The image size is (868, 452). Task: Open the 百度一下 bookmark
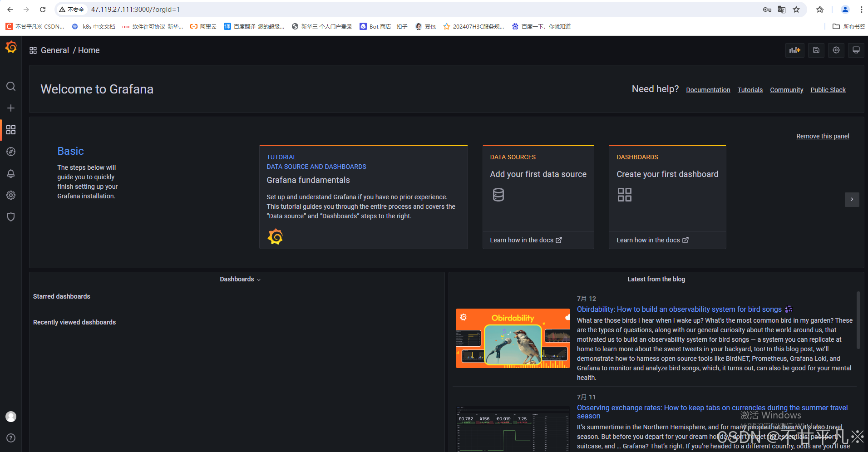tap(541, 27)
